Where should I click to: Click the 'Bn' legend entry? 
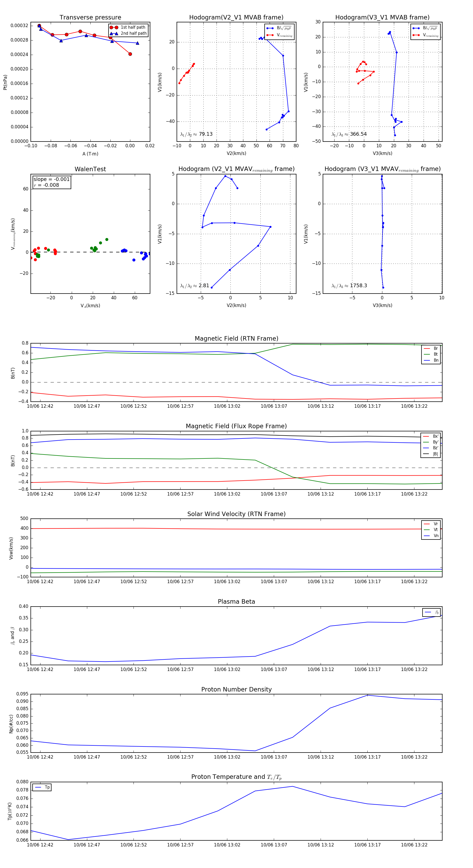(x=431, y=360)
